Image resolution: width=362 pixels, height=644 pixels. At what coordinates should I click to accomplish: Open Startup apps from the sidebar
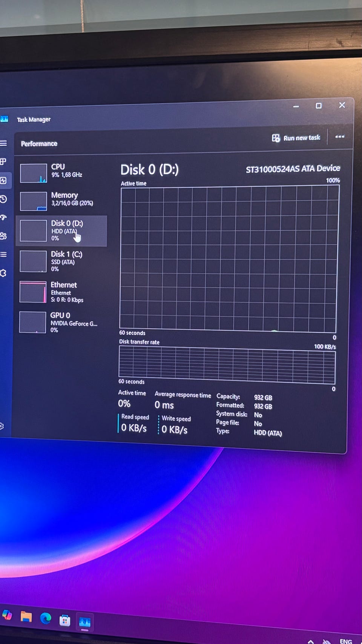(3, 217)
